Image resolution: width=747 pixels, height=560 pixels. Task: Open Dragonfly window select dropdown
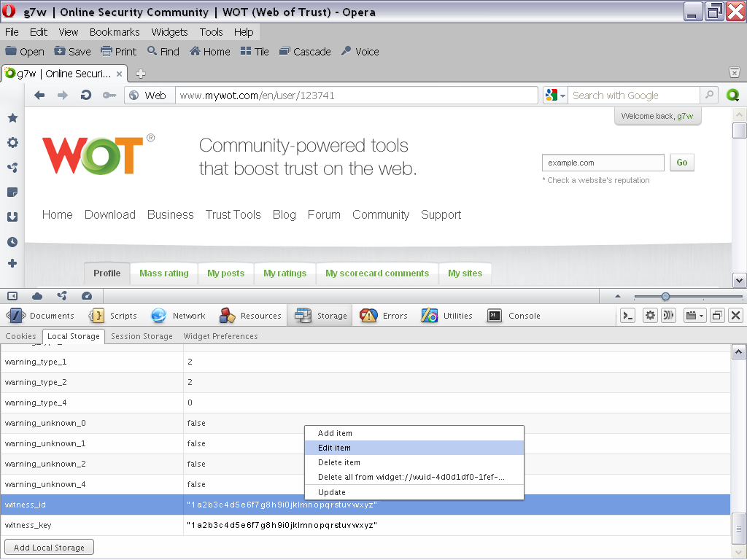[x=694, y=315]
